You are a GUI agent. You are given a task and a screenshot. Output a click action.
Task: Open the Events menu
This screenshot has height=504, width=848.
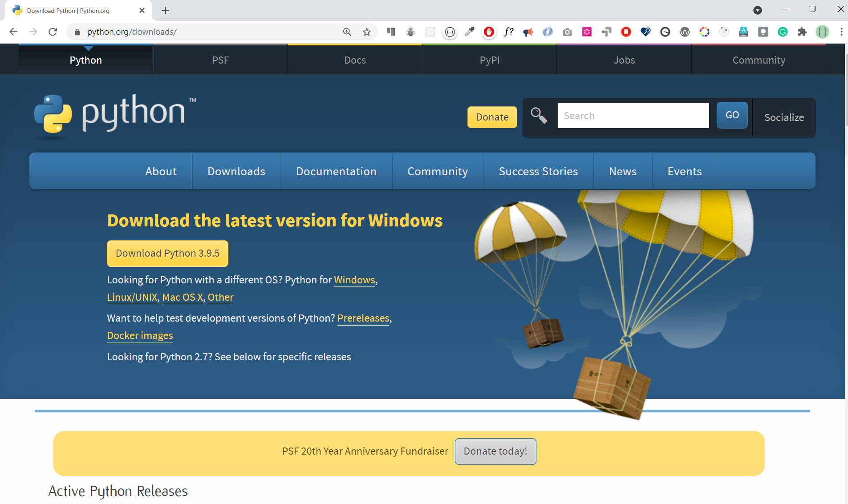[x=685, y=171]
